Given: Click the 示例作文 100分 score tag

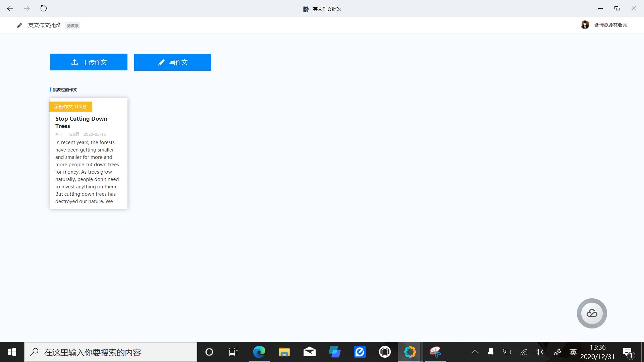Looking at the screenshot, I should click(70, 107).
